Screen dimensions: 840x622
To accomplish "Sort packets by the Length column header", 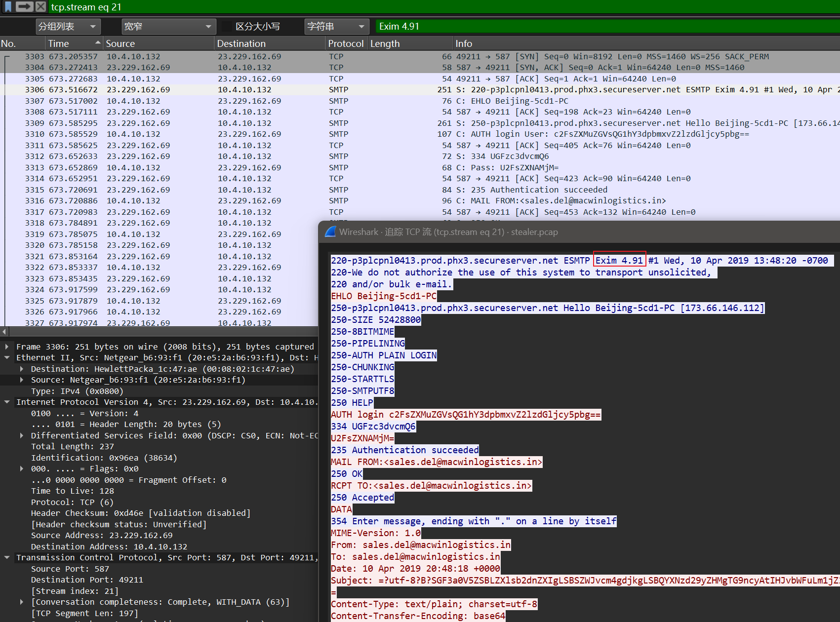I will point(410,43).
